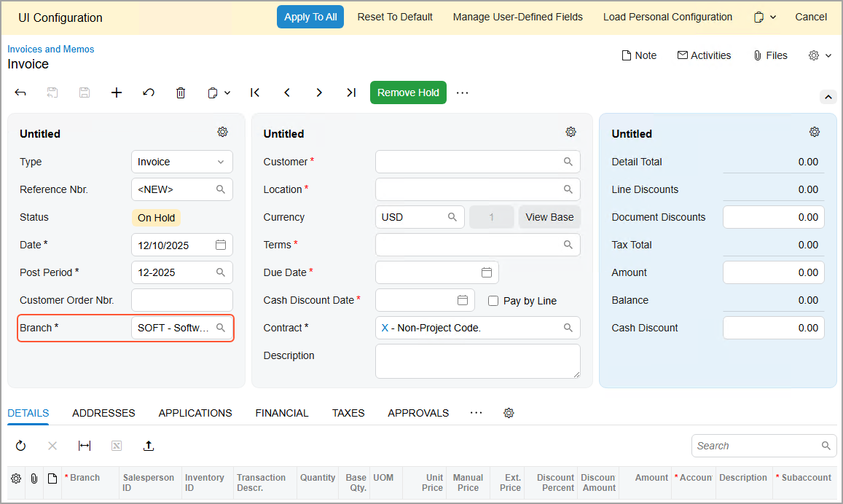
Task: Click the Save disk icon
Action: point(85,92)
